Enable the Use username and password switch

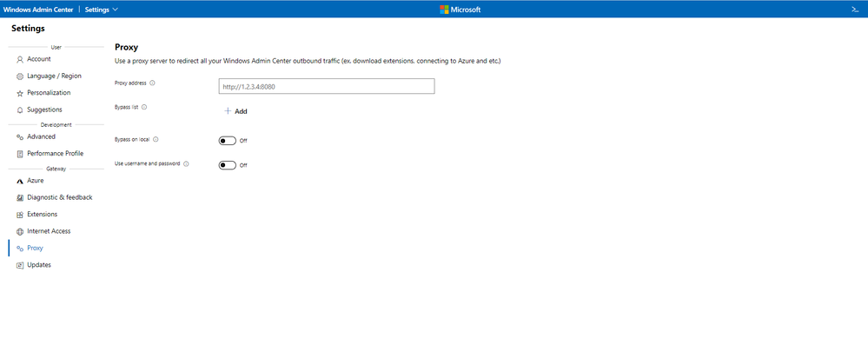click(228, 165)
